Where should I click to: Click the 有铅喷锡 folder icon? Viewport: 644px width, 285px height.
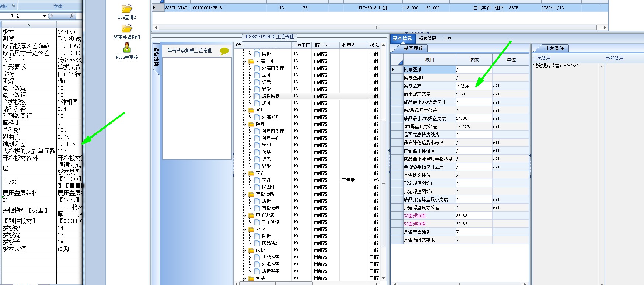click(251, 194)
